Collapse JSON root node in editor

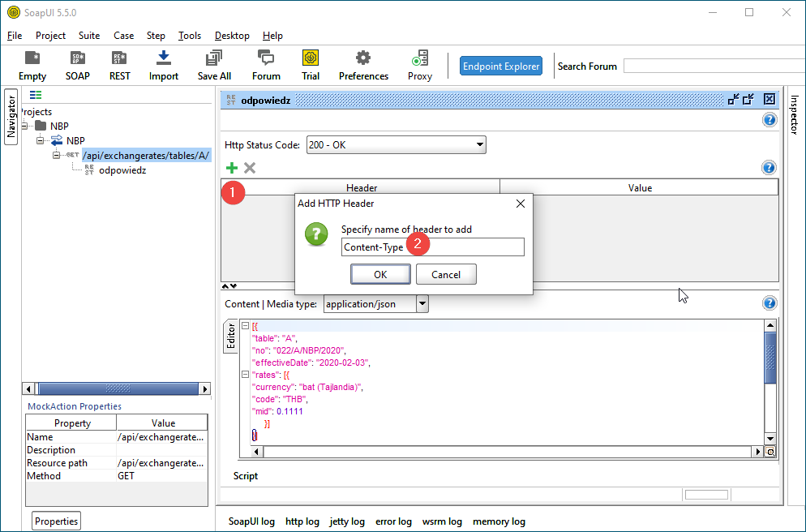point(245,326)
